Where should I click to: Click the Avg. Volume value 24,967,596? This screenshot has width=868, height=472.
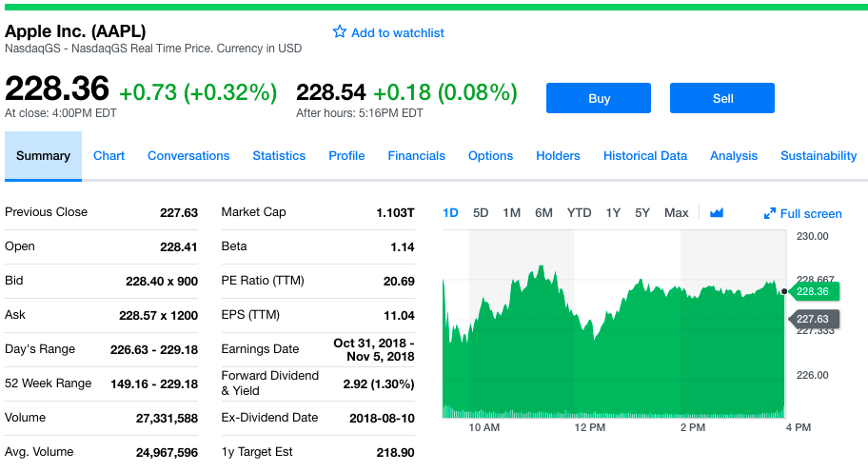[x=167, y=453]
